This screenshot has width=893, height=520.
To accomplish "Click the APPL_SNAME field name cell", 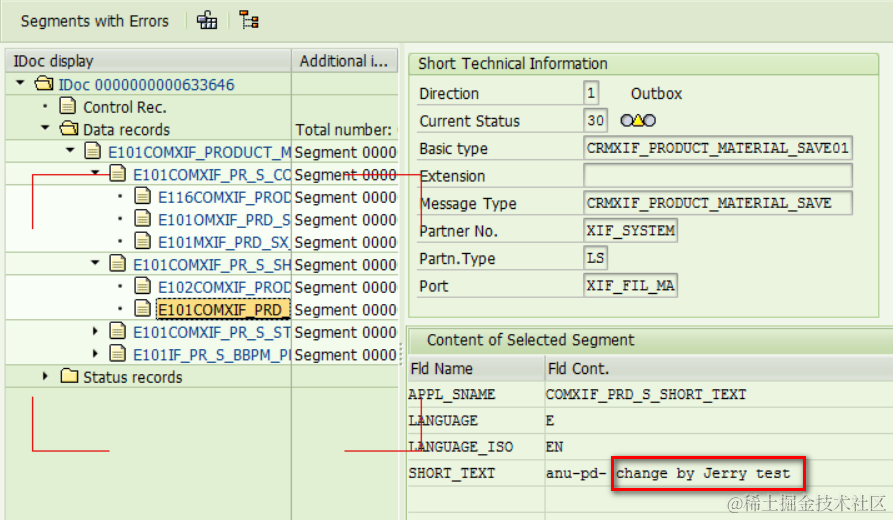I will pyautogui.click(x=476, y=394).
